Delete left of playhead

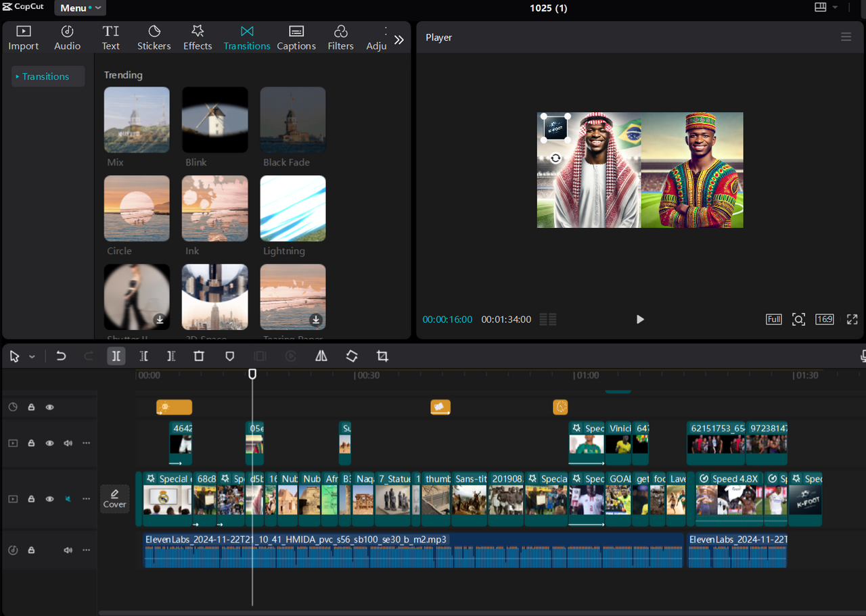(143, 356)
